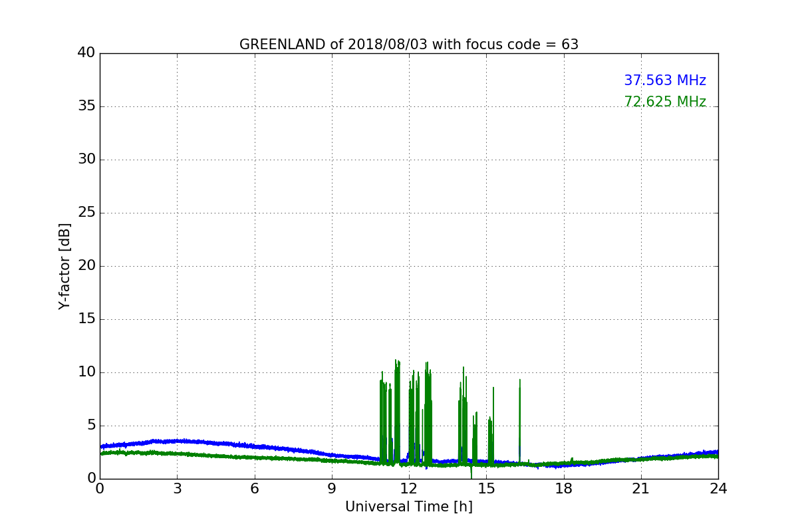Click the Universal Time [h] axis label

(x=409, y=507)
